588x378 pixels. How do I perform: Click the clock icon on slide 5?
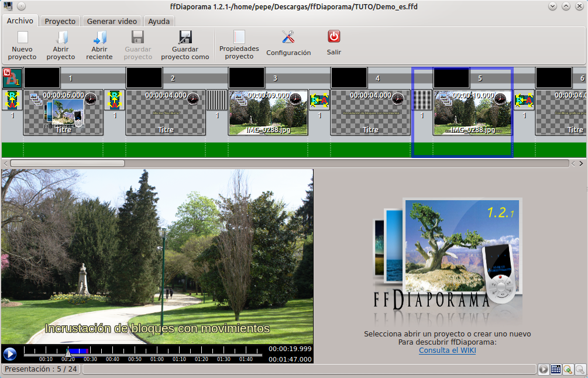click(500, 99)
